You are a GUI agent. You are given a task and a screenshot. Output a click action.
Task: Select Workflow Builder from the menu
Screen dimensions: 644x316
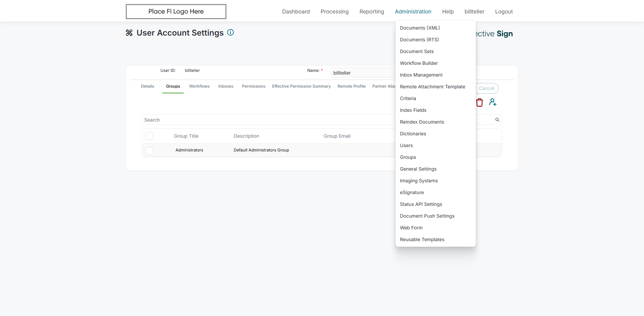point(419,63)
